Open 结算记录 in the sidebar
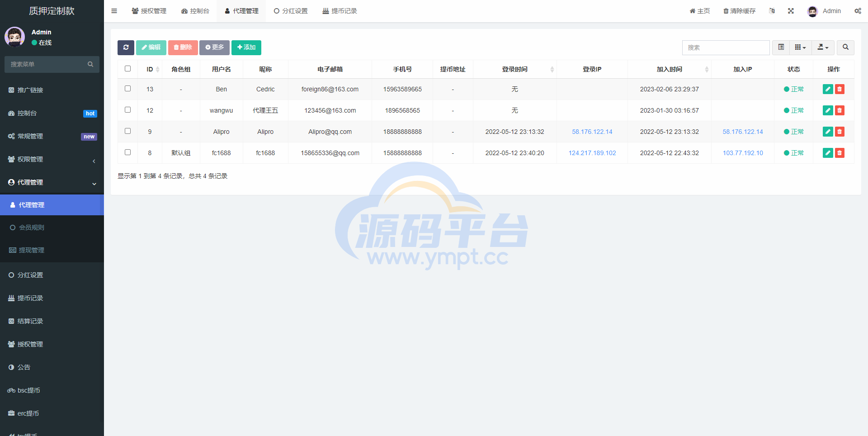 click(x=52, y=321)
